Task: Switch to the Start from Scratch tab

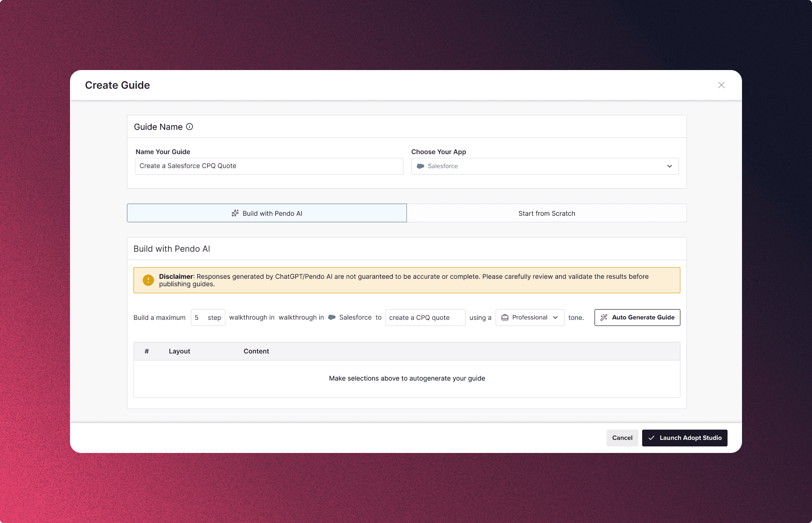Action: pyautogui.click(x=547, y=213)
